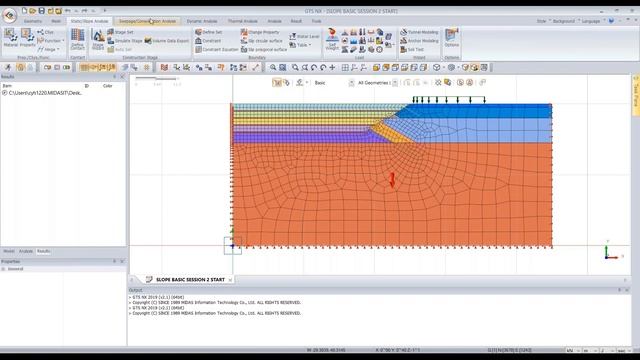Click the Define Contact icon

pyautogui.click(x=78, y=39)
